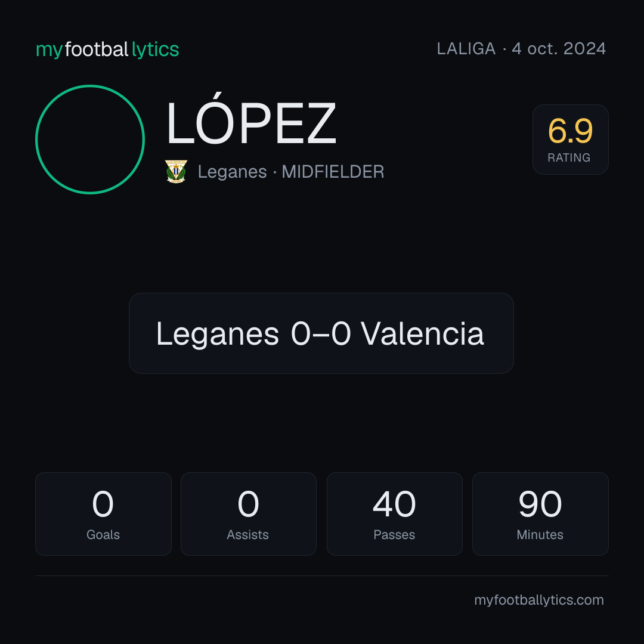Click the empty player avatar circle
This screenshot has height=644, width=644.
90,139
